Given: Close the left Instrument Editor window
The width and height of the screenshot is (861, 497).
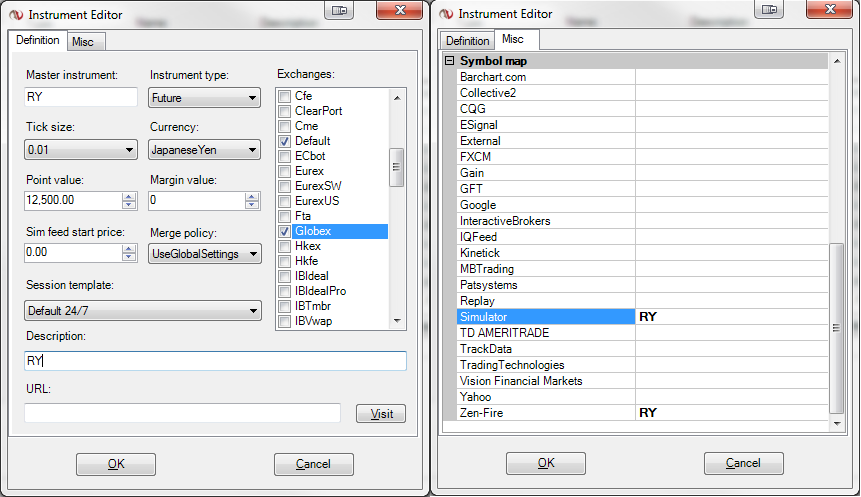Looking at the screenshot, I should (400, 10).
